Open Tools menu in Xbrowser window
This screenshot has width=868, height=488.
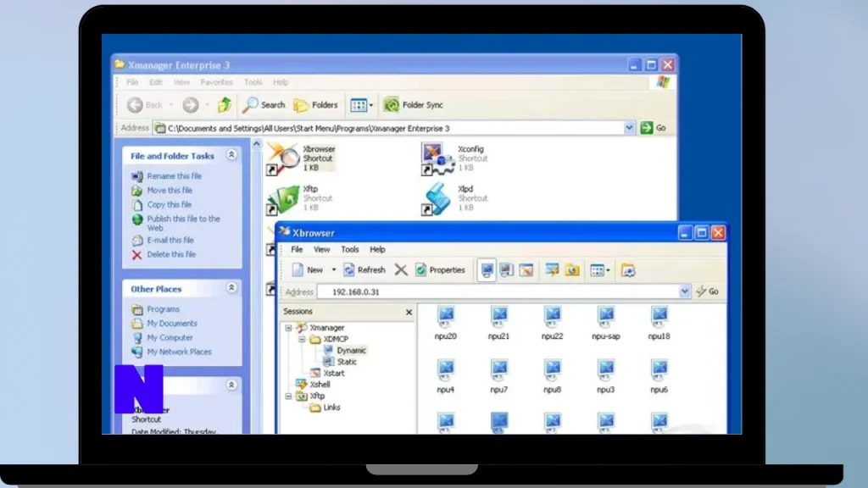click(350, 250)
